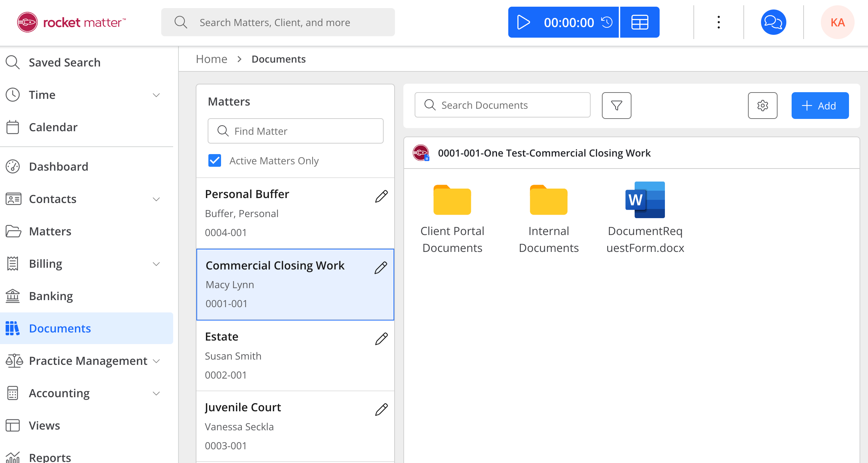Uncheck Active Matters Only checkbox
The width and height of the screenshot is (868, 463).
click(215, 160)
